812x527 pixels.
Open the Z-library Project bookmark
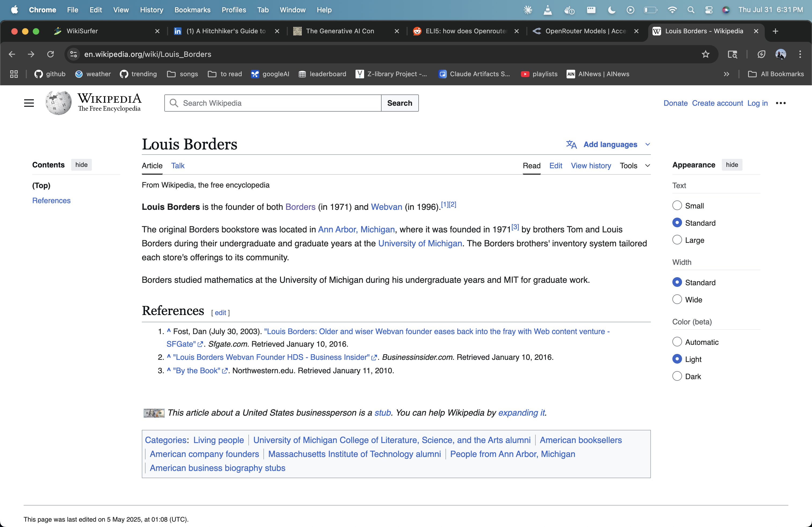(391, 74)
